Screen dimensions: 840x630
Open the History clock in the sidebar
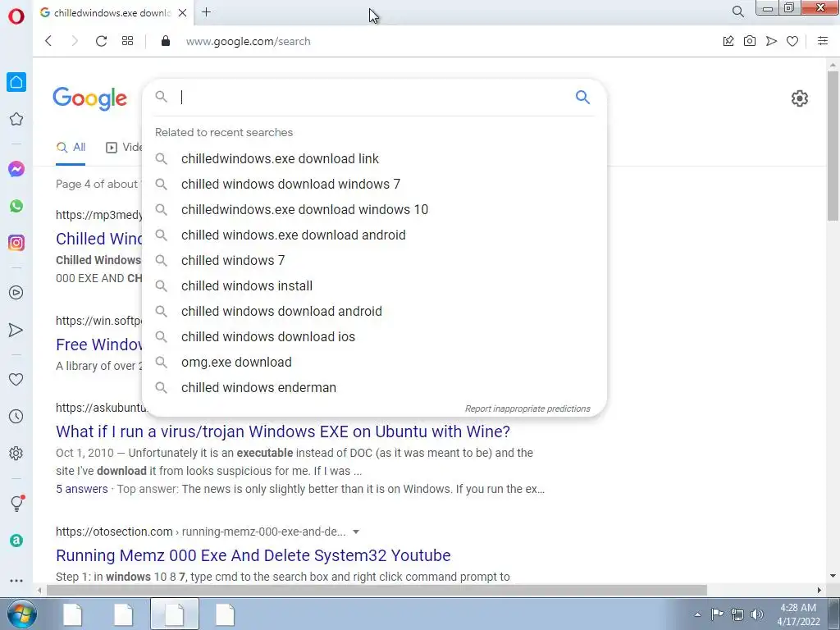(16, 416)
